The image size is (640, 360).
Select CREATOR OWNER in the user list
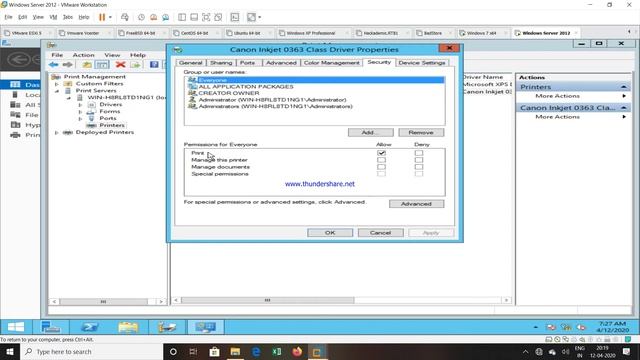click(229, 93)
